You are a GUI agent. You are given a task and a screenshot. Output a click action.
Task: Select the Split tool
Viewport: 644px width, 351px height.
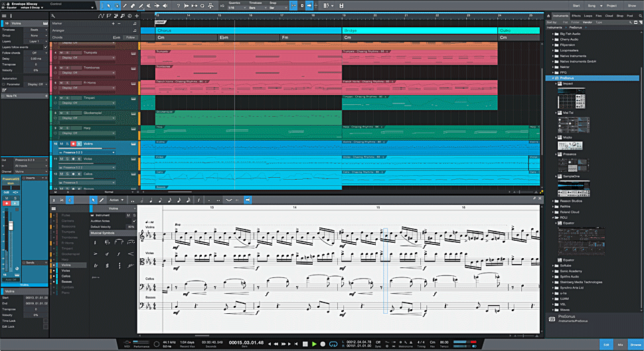pos(124,6)
